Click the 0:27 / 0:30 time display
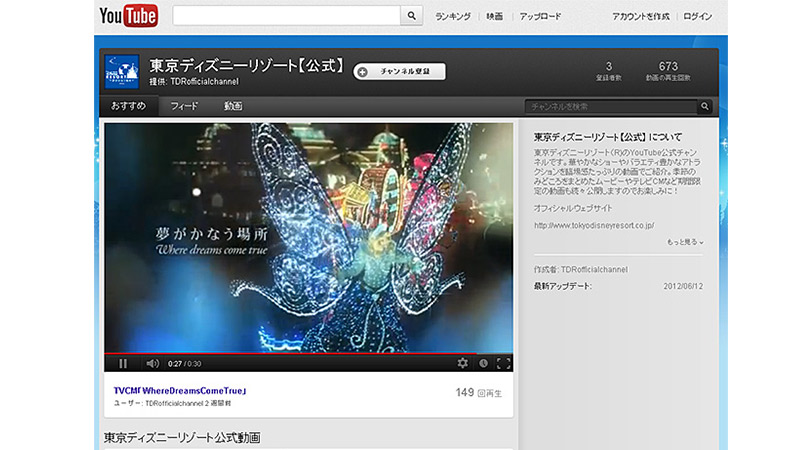 184,364
